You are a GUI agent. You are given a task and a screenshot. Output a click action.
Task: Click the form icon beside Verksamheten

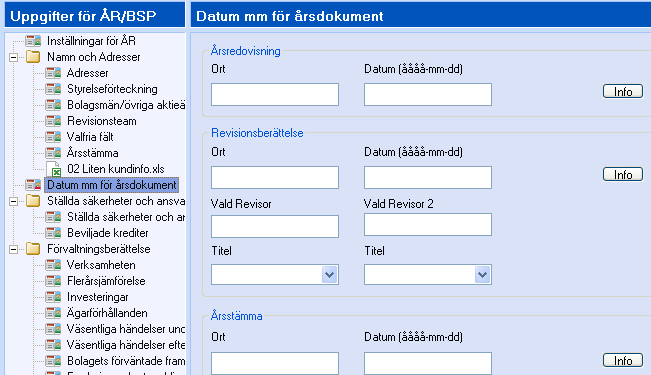[x=53, y=265]
